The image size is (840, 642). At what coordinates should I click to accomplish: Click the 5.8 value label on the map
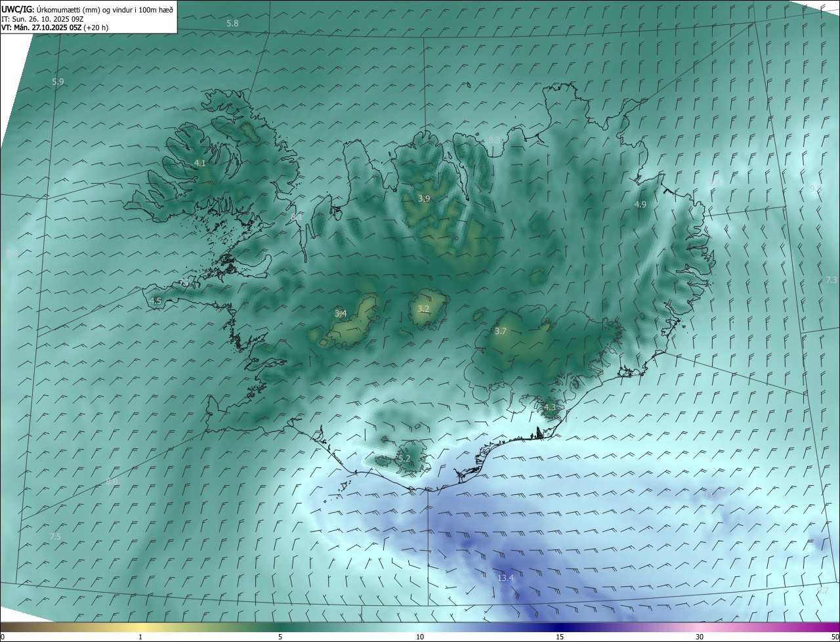pyautogui.click(x=232, y=23)
